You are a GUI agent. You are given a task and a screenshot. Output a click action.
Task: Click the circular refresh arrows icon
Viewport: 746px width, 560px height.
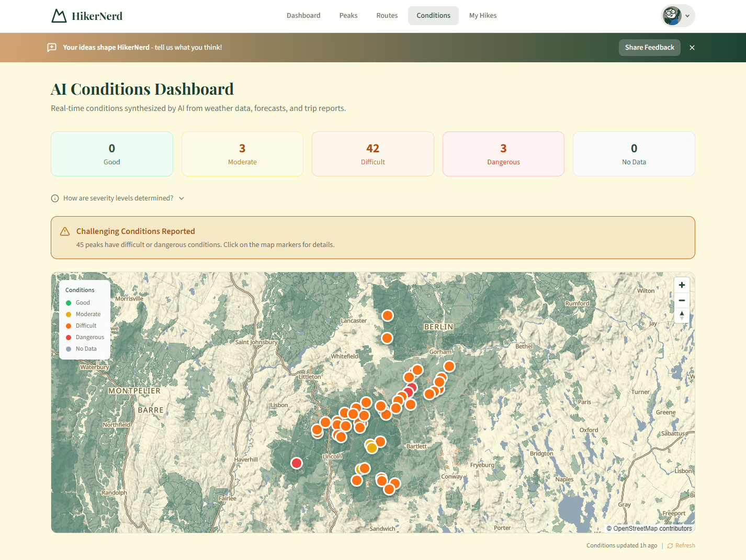[669, 545]
